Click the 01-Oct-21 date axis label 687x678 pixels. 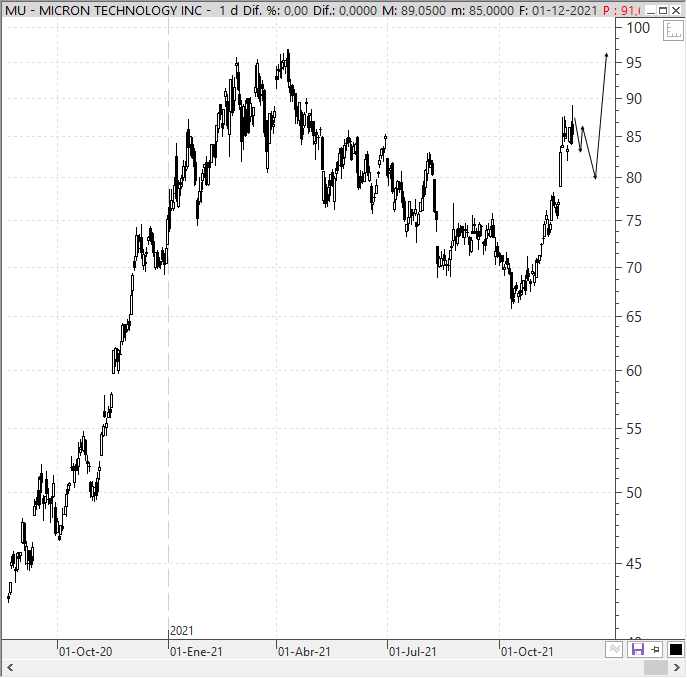(x=527, y=652)
